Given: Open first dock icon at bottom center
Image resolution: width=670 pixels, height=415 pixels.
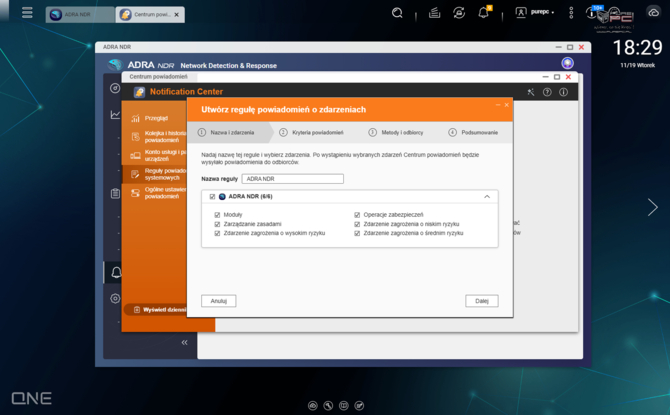Looking at the screenshot, I should click(x=313, y=406).
